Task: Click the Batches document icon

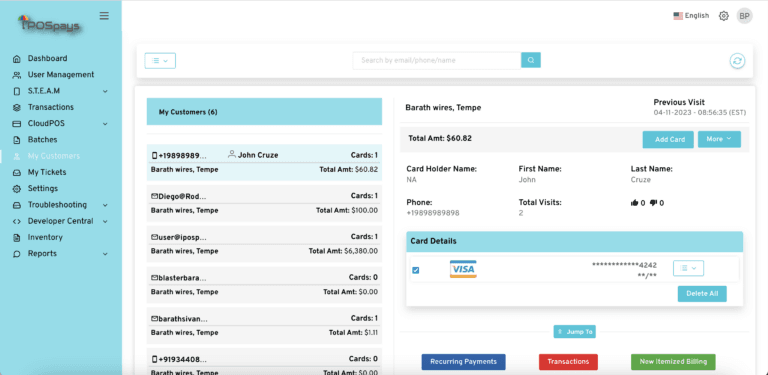Action: click(17, 140)
